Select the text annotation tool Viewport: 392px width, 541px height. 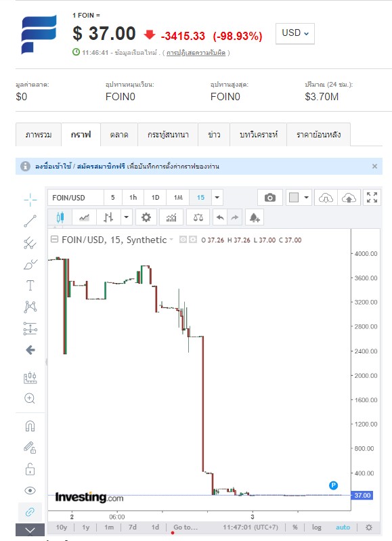click(x=30, y=286)
